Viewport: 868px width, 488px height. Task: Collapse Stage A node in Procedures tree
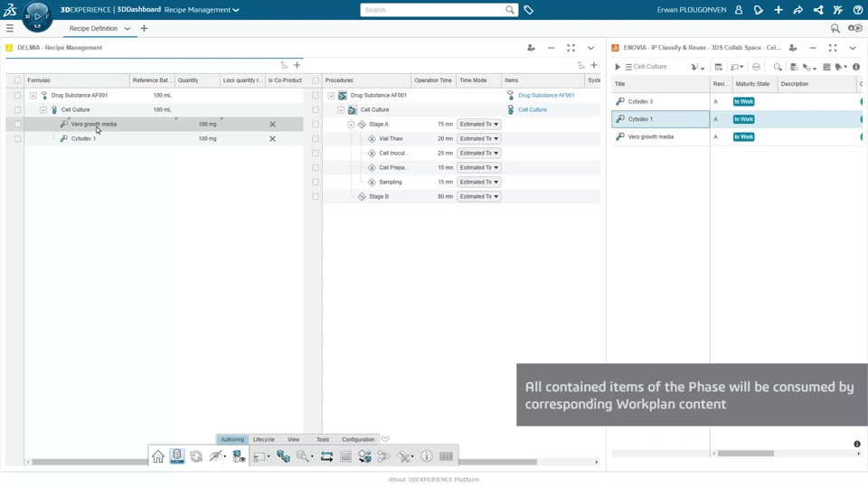click(351, 125)
